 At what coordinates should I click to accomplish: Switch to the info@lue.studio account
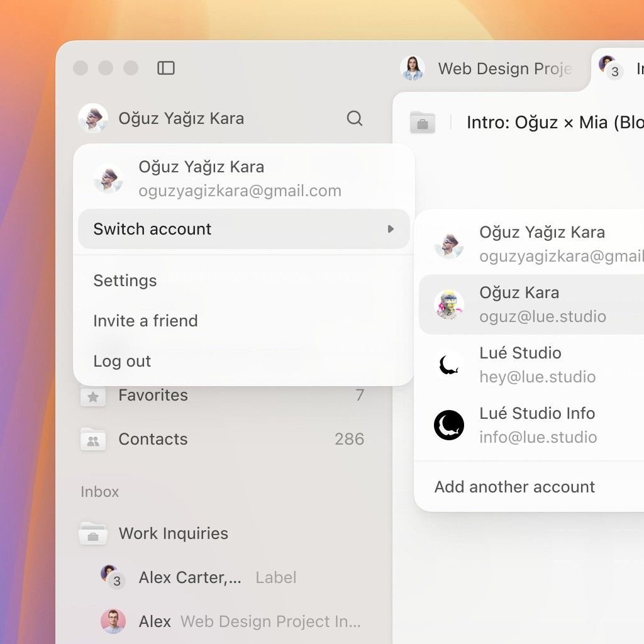coord(531,425)
